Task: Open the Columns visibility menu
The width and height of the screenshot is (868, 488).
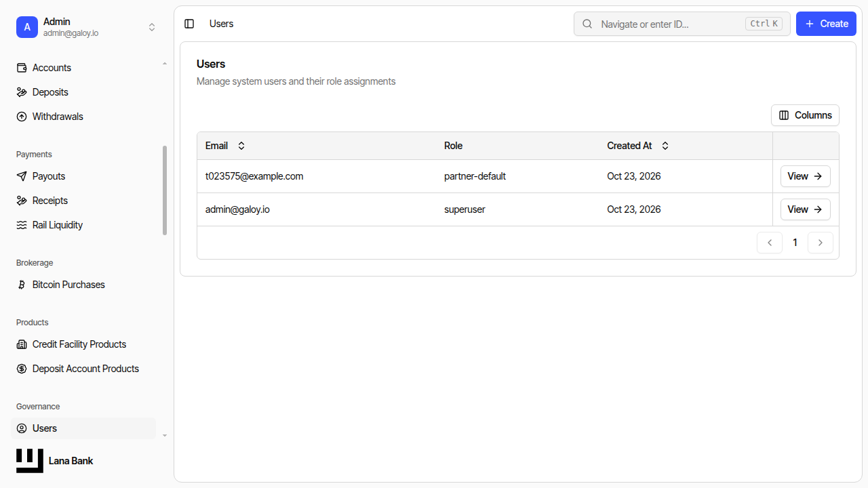Action: (805, 115)
